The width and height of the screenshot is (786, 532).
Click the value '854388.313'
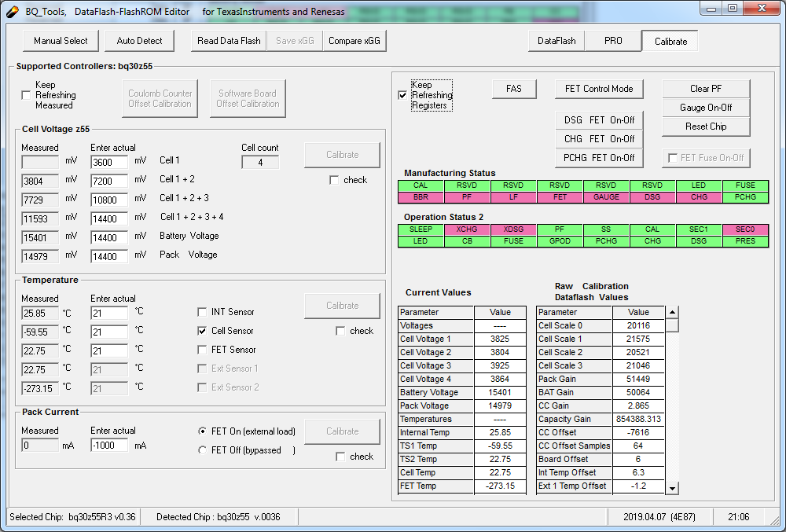638,420
